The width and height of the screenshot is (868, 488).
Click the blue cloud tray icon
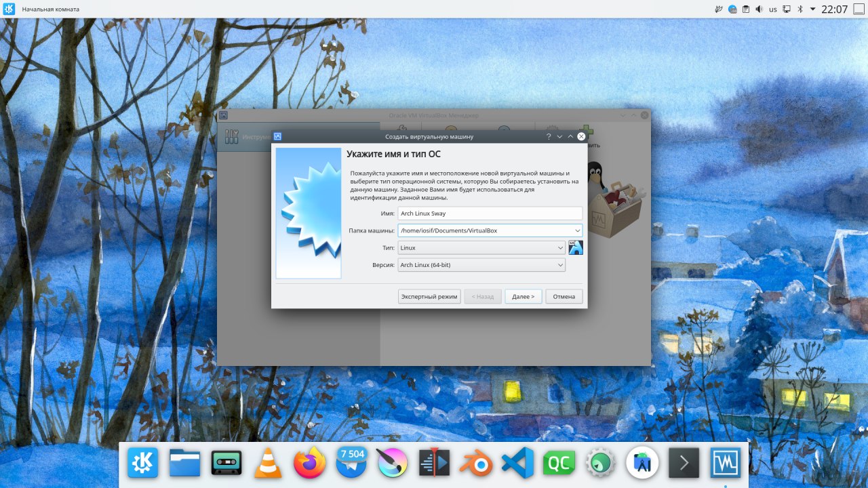click(733, 9)
